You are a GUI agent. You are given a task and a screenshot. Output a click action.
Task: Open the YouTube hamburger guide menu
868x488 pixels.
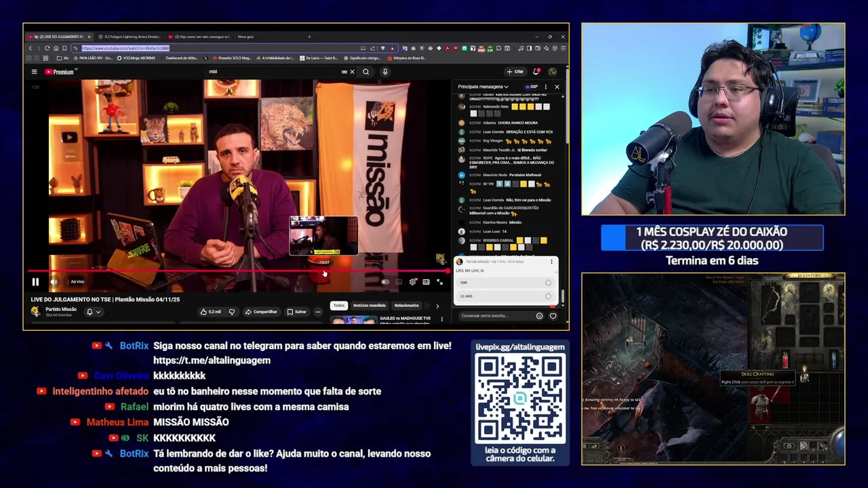point(34,72)
